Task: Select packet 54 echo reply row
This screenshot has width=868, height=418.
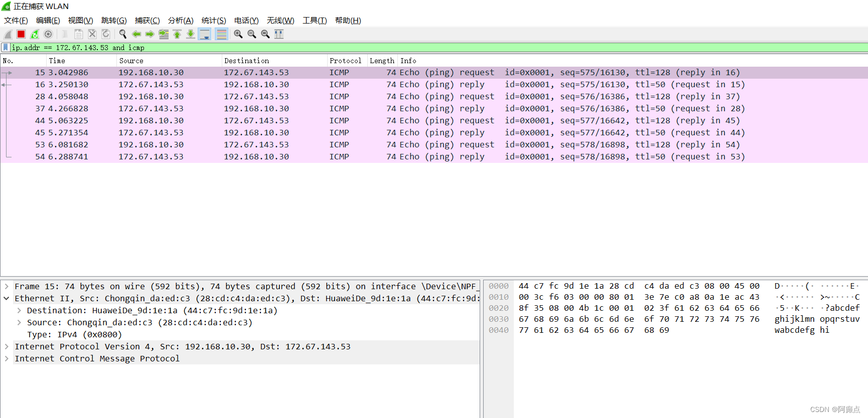Action: (434, 157)
